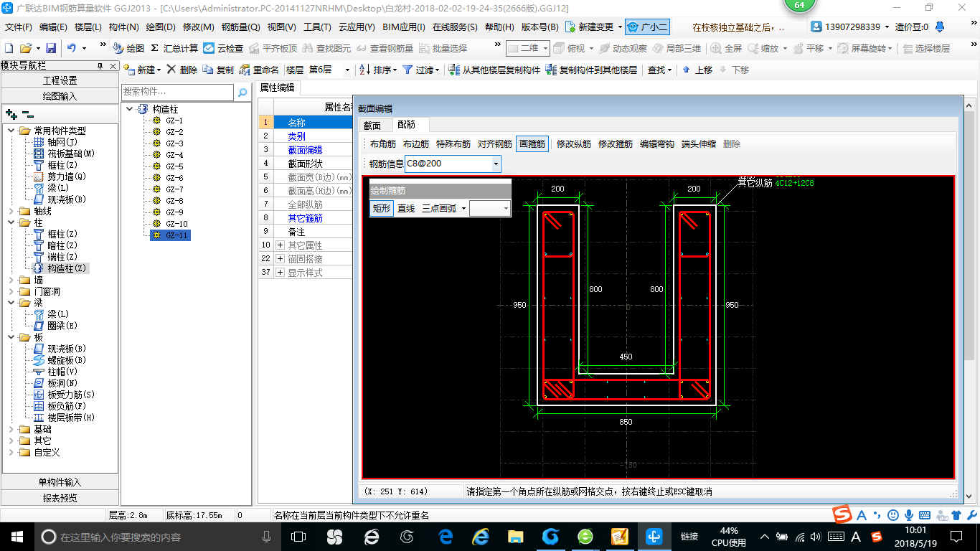Expand the 锚固搭接 row
980x551 pixels.
[281, 259]
